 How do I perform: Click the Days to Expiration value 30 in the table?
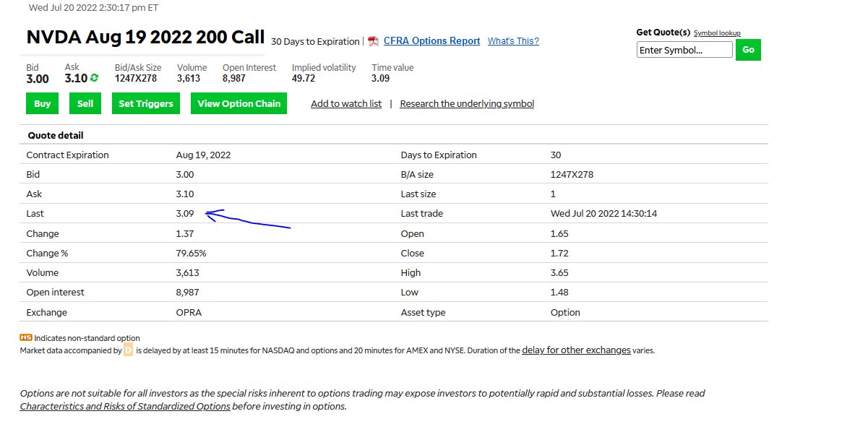pos(556,155)
